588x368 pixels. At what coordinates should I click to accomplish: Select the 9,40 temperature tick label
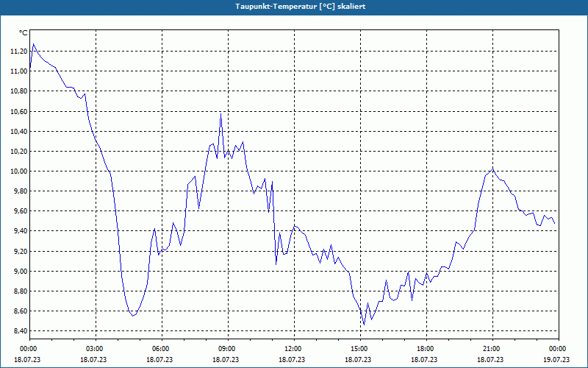click(x=21, y=231)
